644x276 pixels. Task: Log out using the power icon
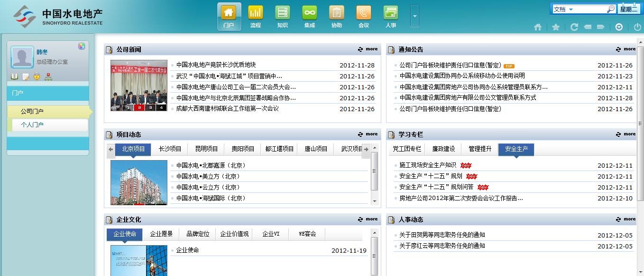pyautogui.click(x=637, y=27)
